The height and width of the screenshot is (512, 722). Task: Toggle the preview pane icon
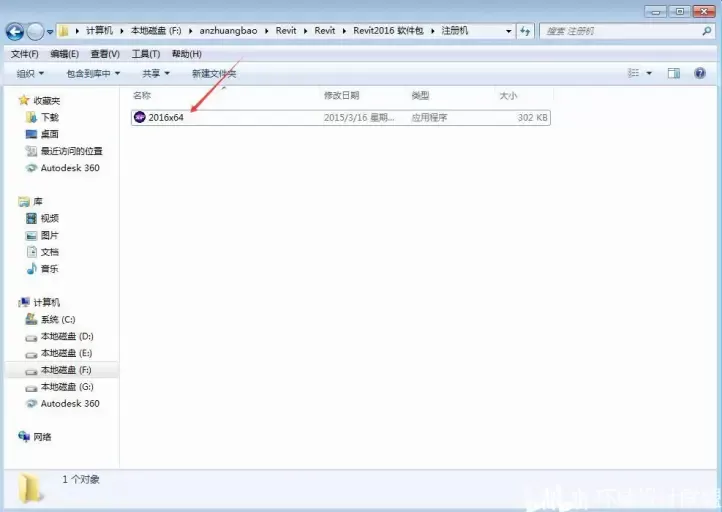point(673,73)
